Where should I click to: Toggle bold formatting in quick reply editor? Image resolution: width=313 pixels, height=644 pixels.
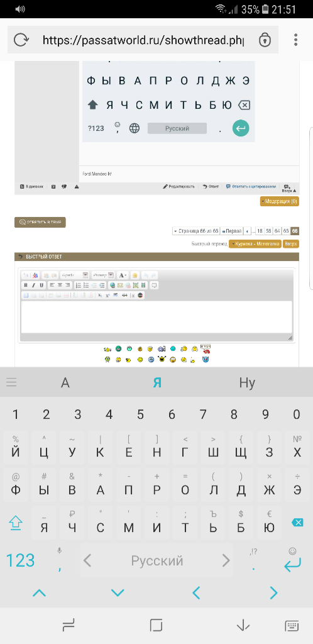pyautogui.click(x=26, y=285)
